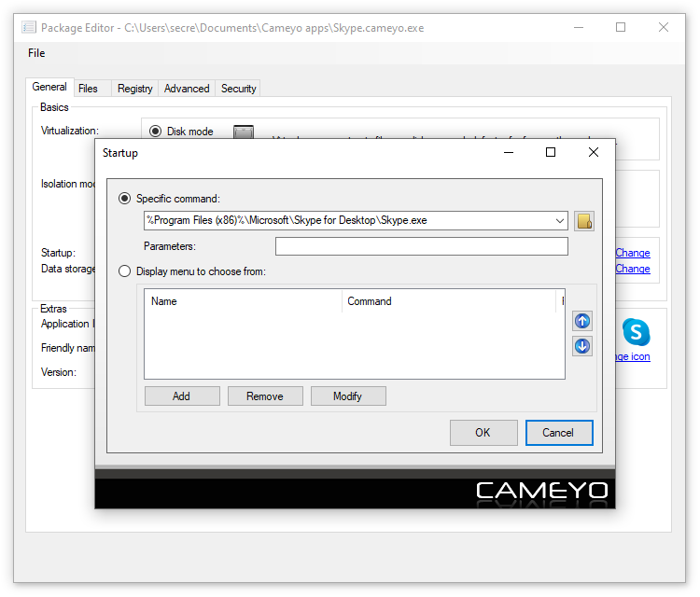700x597 pixels.
Task: Click the Command column header
Action: pyautogui.click(x=449, y=301)
